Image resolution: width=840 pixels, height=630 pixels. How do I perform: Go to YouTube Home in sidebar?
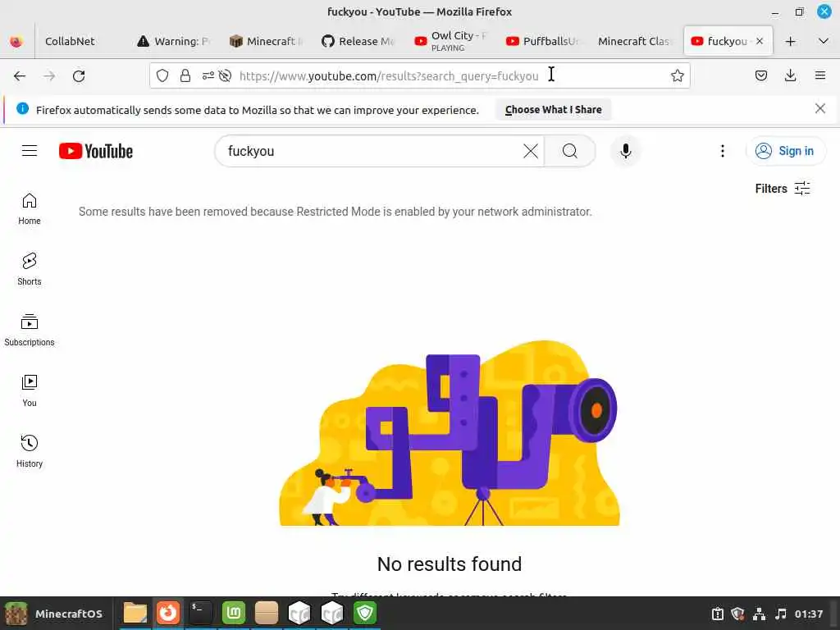(x=30, y=209)
